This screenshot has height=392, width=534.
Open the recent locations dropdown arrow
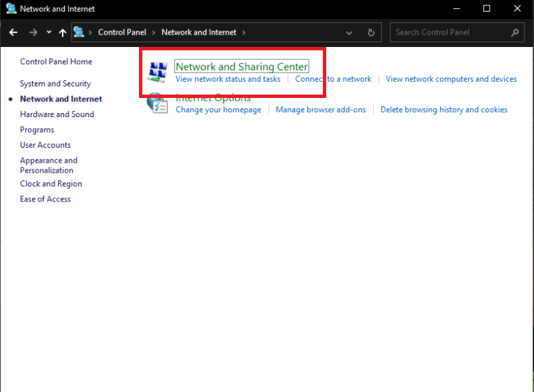[49, 32]
